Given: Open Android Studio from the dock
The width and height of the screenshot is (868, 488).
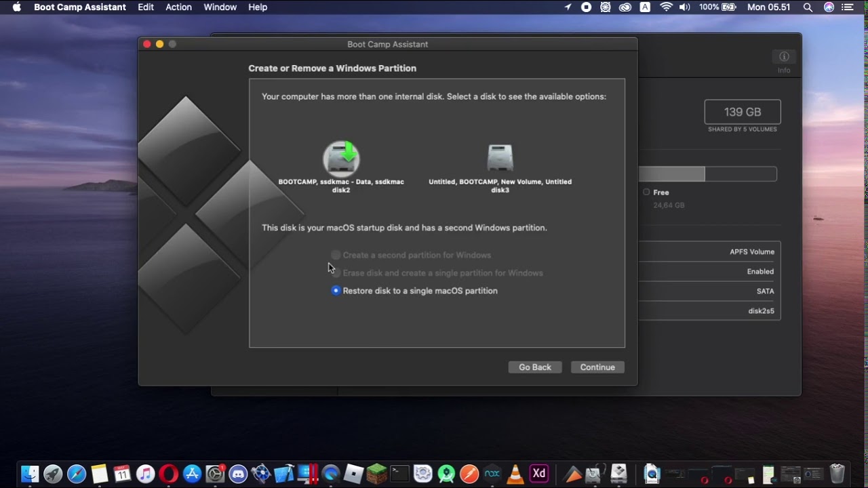Looking at the screenshot, I should click(x=446, y=473).
